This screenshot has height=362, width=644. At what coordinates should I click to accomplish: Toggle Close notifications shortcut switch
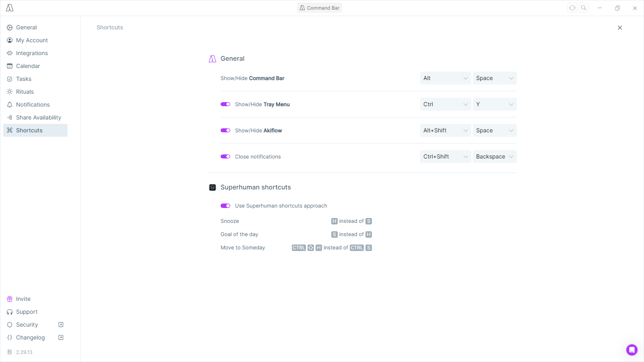click(225, 156)
